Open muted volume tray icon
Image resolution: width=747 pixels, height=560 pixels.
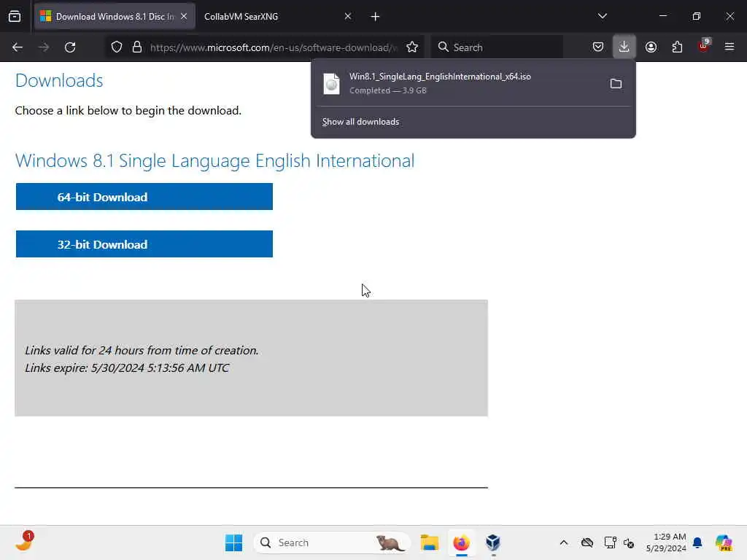(x=629, y=542)
